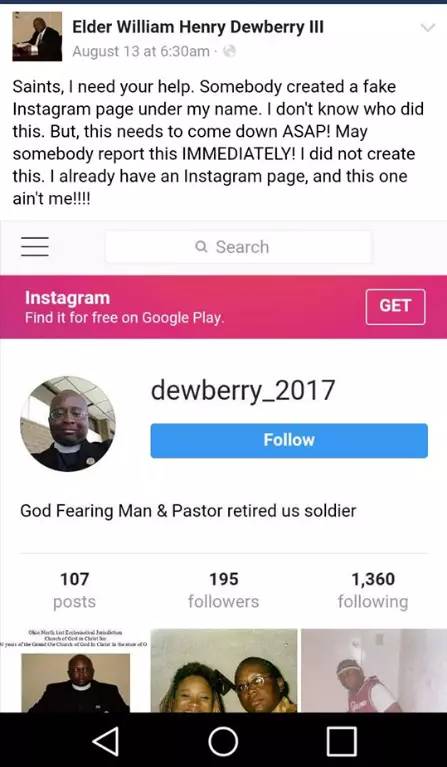This screenshot has width=447, height=767.
Task: Tap the Android recent apps square
Action: point(341,741)
